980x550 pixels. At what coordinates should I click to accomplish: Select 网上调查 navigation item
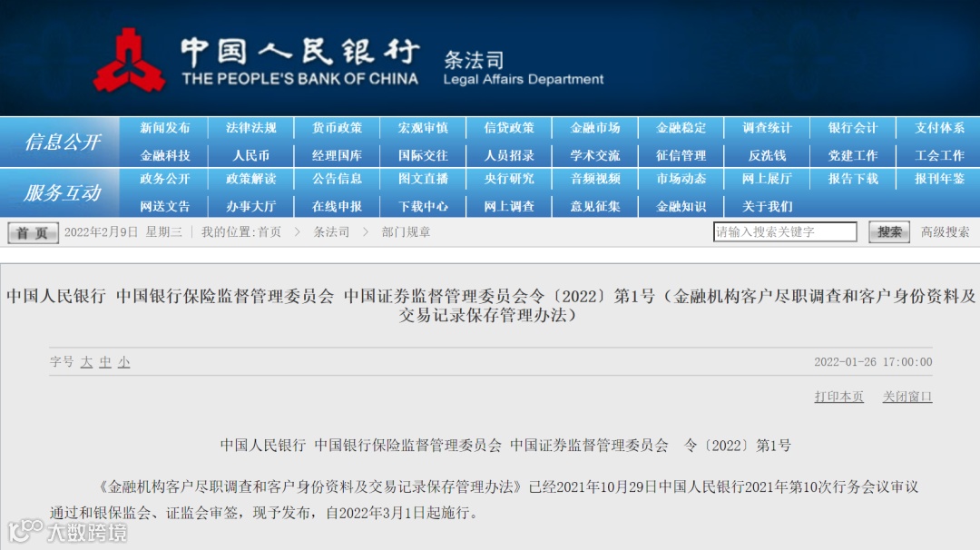[x=509, y=206]
